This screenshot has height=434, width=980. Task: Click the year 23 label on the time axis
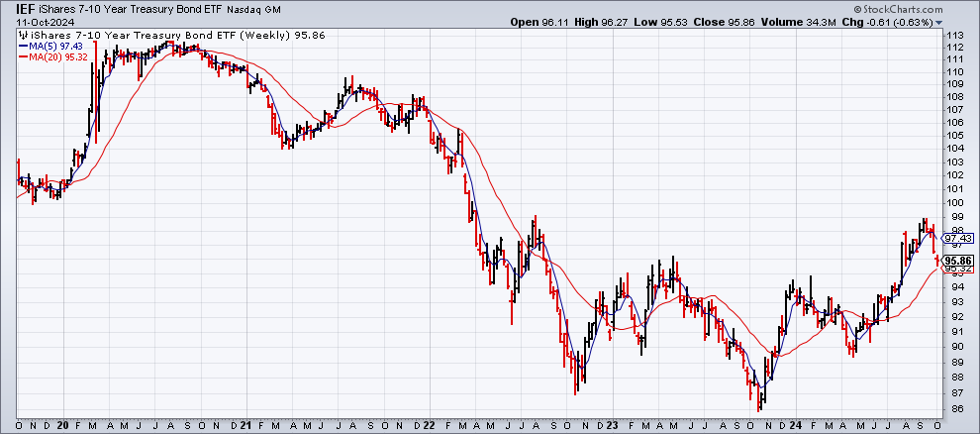coord(614,424)
